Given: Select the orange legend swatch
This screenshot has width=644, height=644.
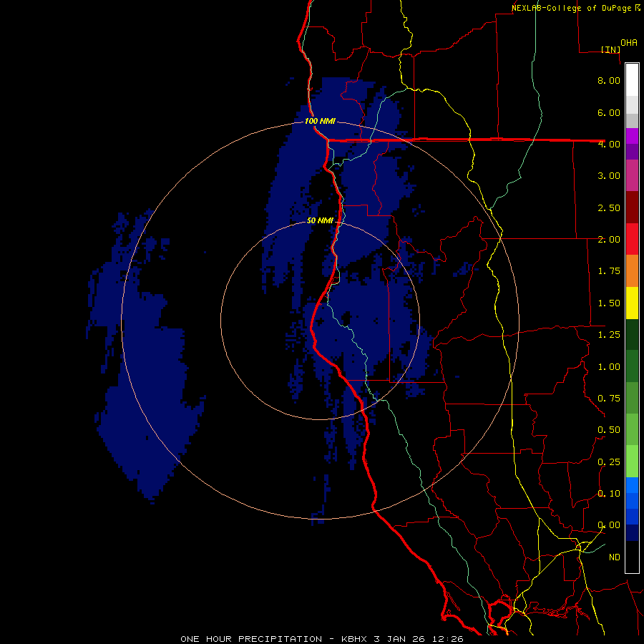Looking at the screenshot, I should point(632,271).
